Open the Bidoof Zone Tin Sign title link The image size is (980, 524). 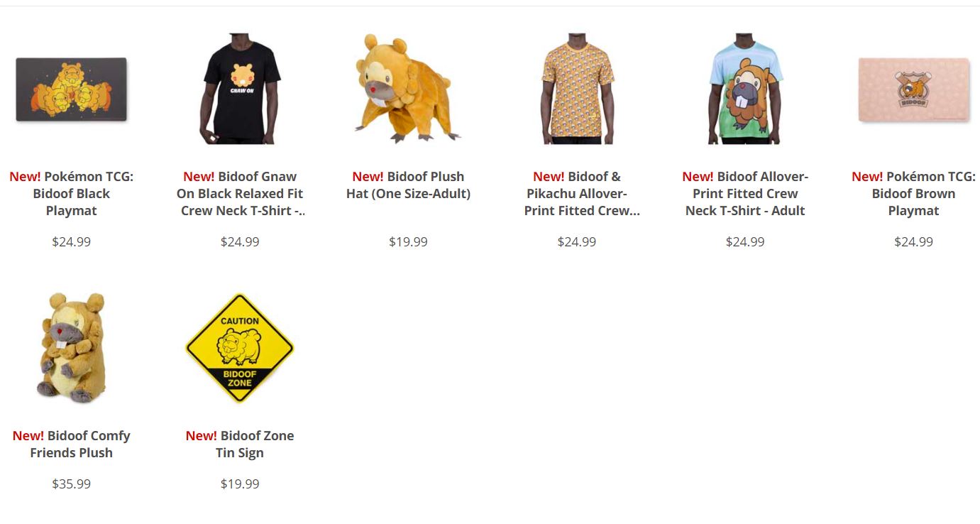pos(240,444)
